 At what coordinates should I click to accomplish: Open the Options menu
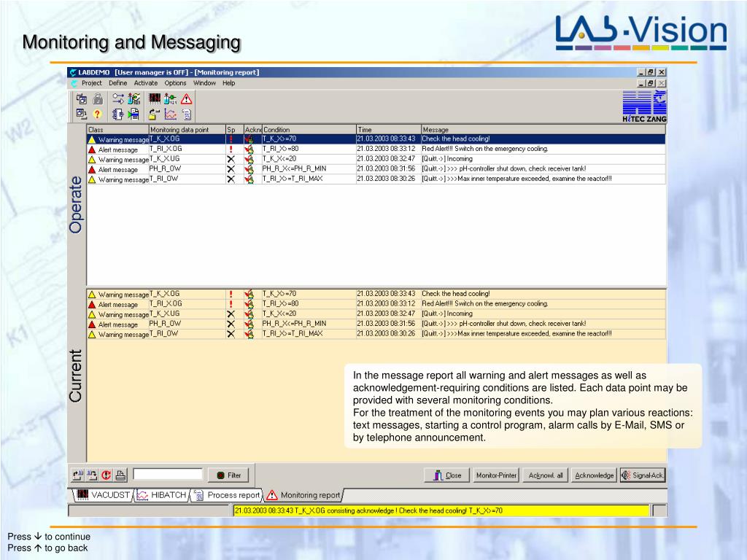pos(175,83)
